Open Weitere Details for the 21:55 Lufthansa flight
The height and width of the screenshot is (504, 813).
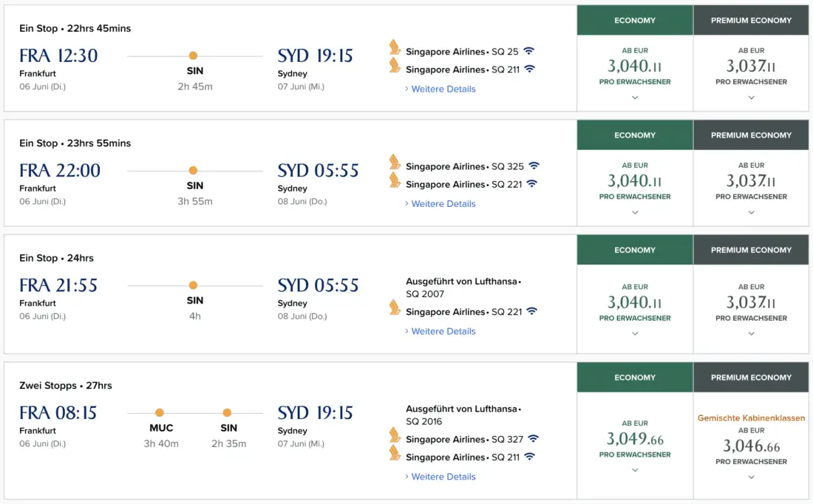443,331
